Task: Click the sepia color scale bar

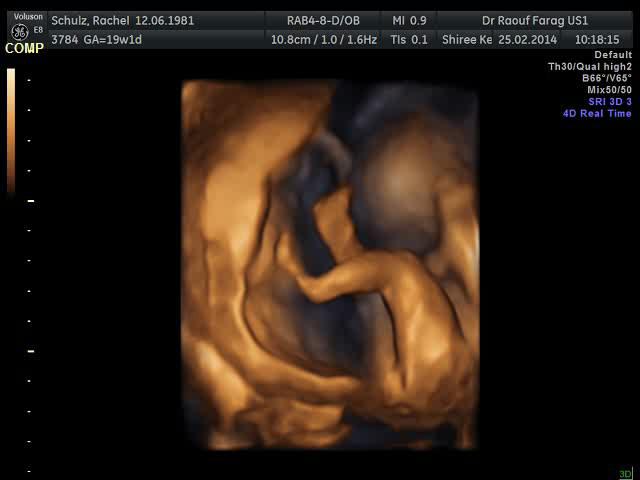Action: [11, 130]
